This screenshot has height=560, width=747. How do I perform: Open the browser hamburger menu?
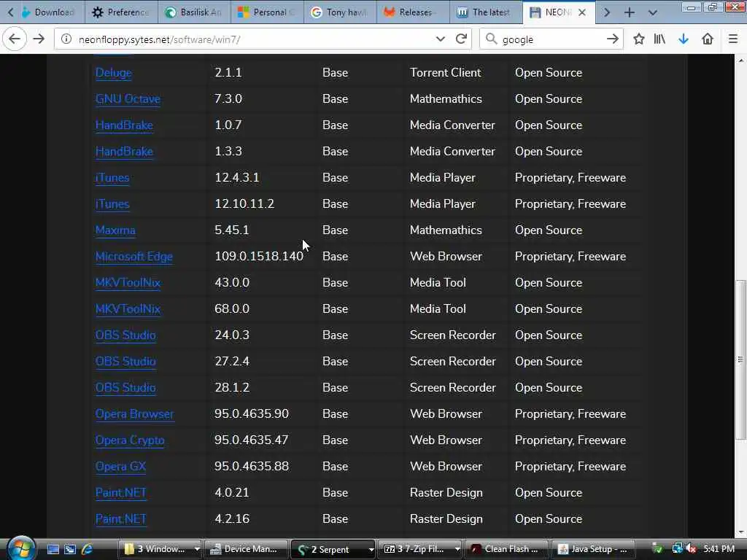[x=733, y=39]
